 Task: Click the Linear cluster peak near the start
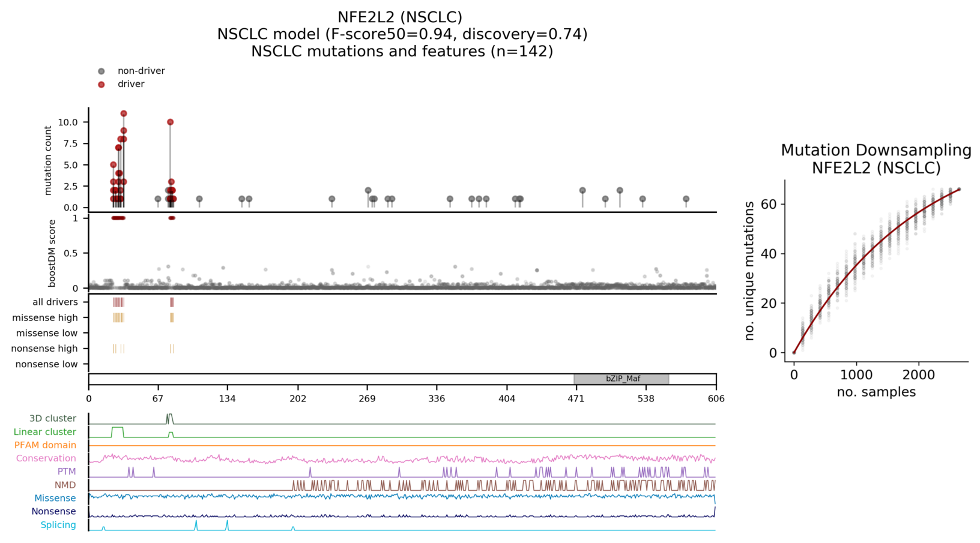[118, 428]
